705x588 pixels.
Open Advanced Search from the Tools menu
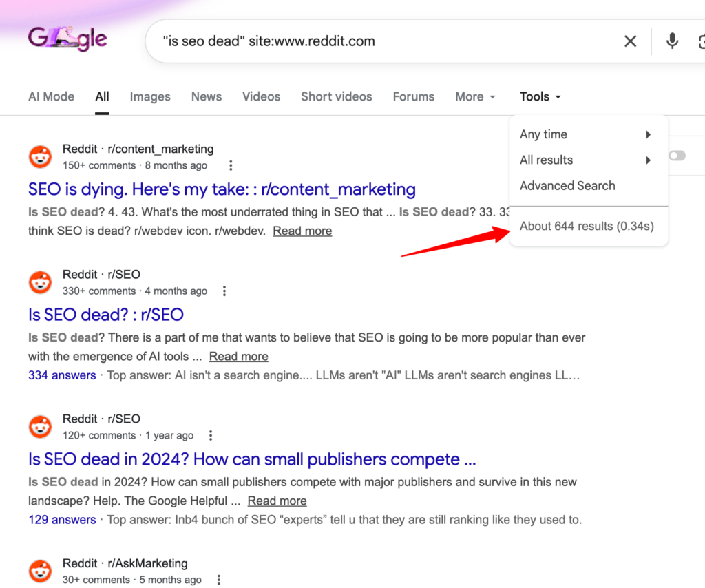tap(567, 185)
